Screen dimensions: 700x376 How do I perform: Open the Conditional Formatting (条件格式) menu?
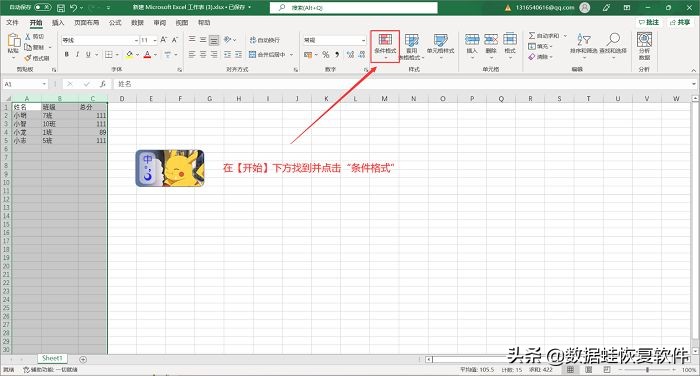pos(385,46)
